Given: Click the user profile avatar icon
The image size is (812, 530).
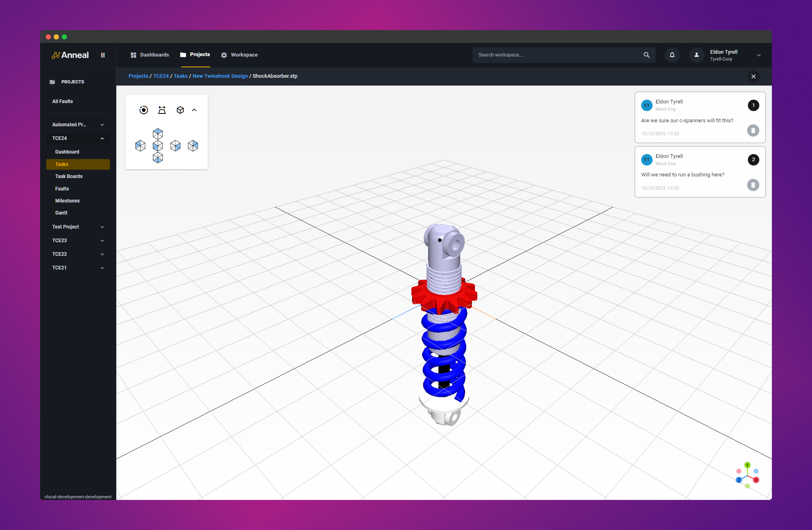Looking at the screenshot, I should 696,55.
